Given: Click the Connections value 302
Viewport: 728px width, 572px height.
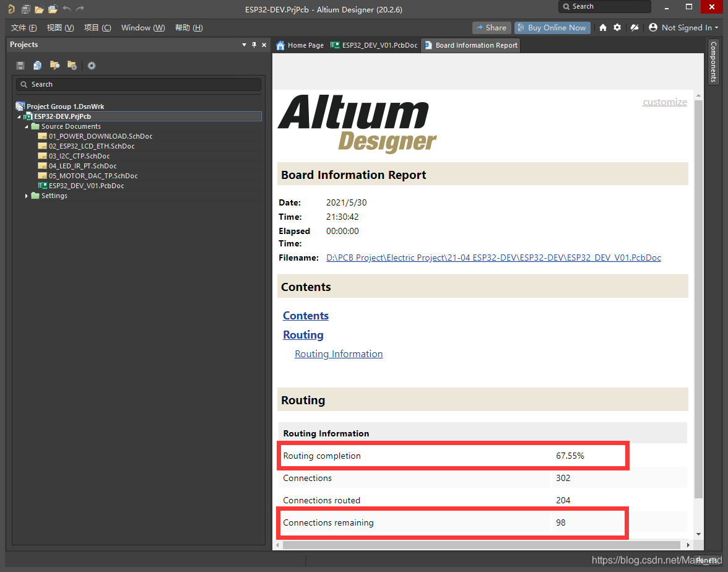Looking at the screenshot, I should click(x=563, y=478).
